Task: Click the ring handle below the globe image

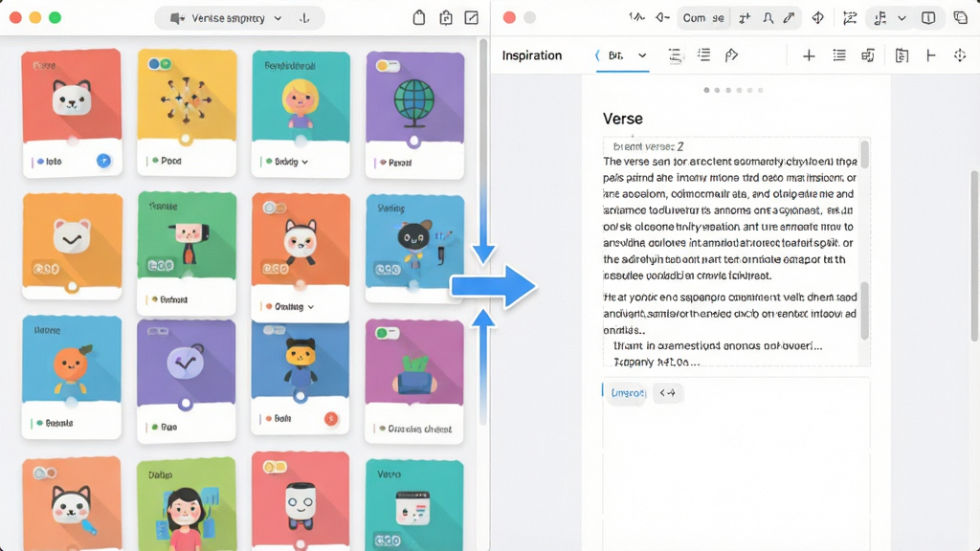Action: [x=413, y=142]
